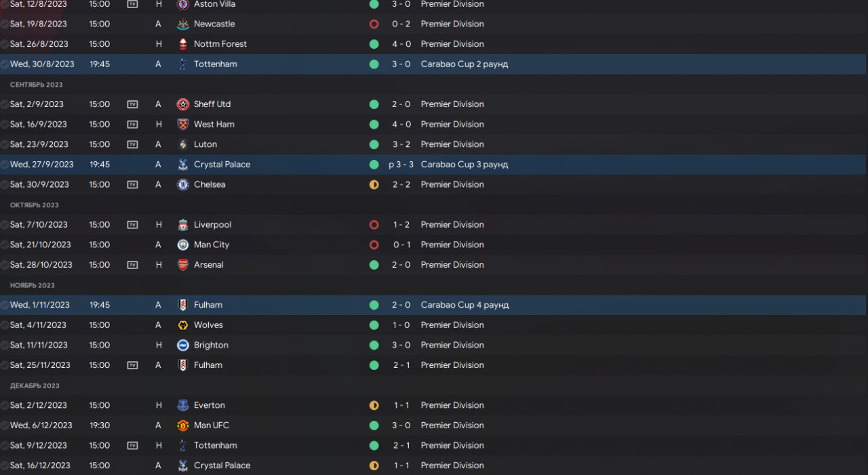
Task: Click the Newcastle club crest icon
Action: point(182,24)
